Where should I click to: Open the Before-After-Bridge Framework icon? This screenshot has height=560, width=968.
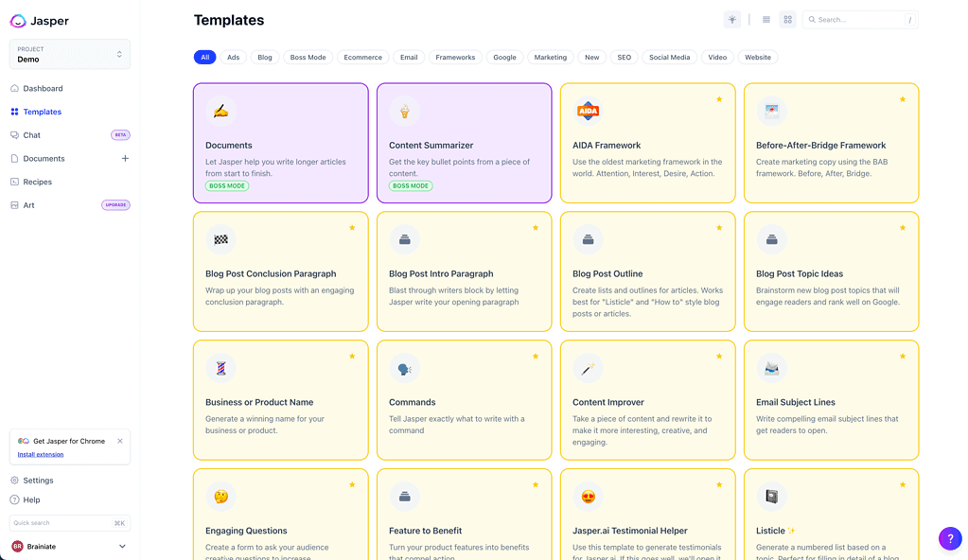(x=772, y=111)
